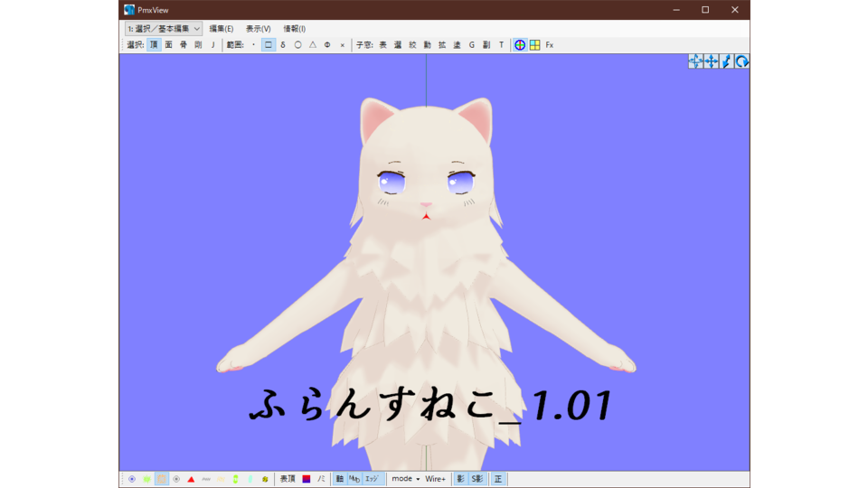Toggle the 正 orthographic view button
The width and height of the screenshot is (868, 488).
pyautogui.click(x=497, y=479)
